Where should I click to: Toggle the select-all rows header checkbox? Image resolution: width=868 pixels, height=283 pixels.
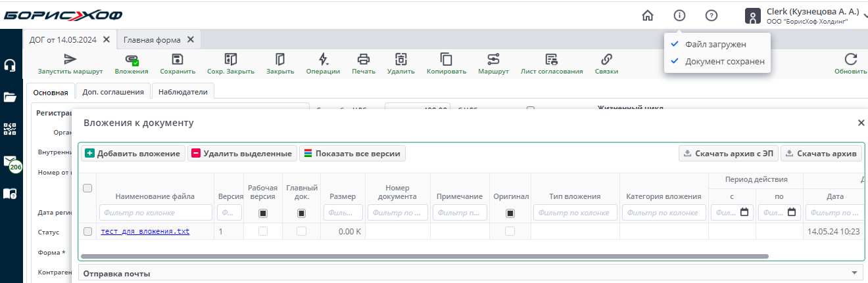[87, 188]
